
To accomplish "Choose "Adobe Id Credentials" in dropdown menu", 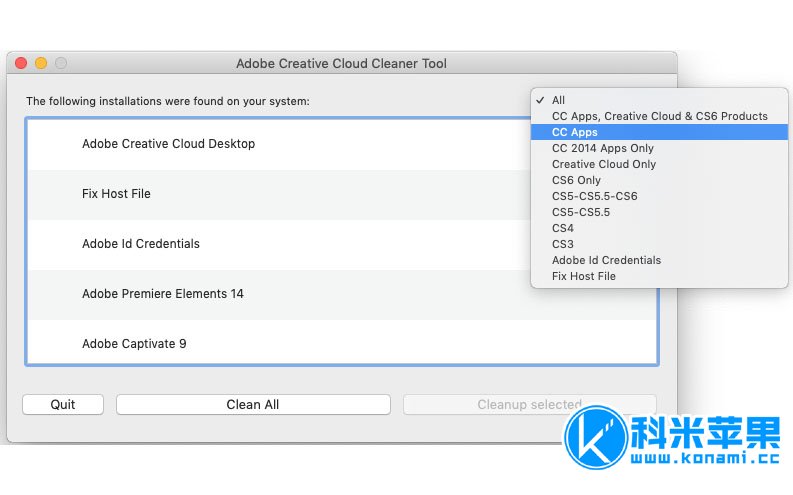I will (659, 260).
